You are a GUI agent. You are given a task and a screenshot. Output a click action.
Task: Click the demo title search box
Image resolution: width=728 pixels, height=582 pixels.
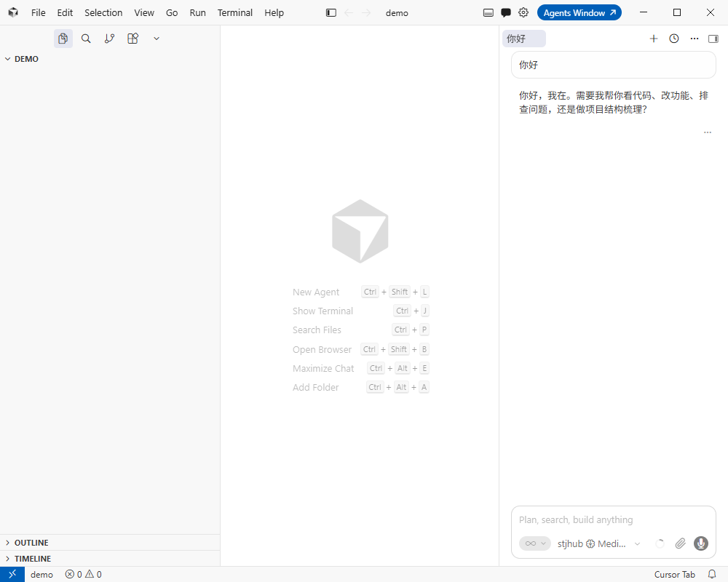397,13
